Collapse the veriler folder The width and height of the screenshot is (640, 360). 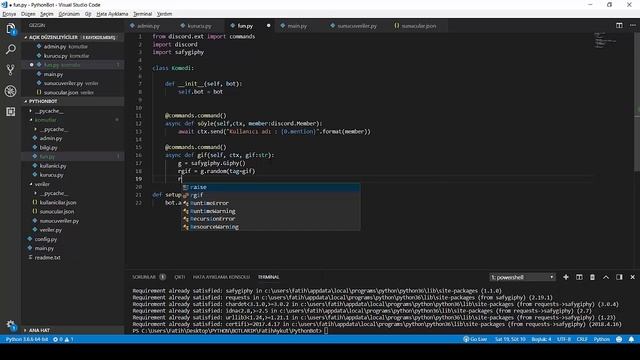(x=73, y=184)
